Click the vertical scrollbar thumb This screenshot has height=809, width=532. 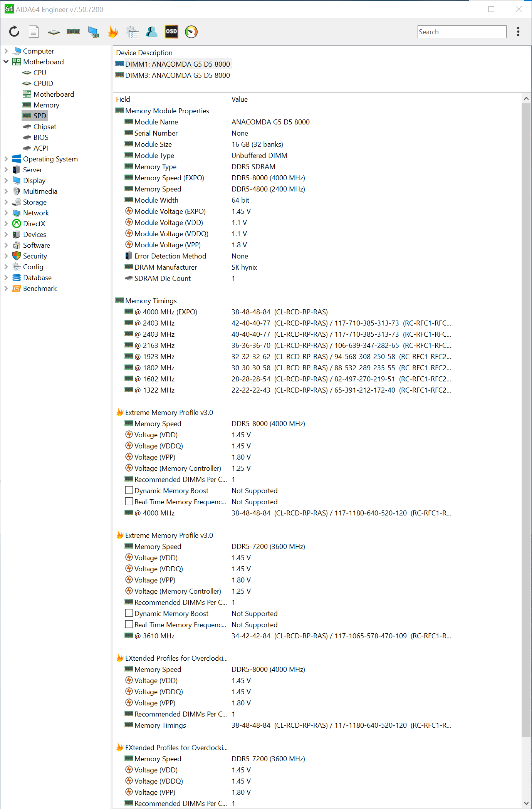526,420
